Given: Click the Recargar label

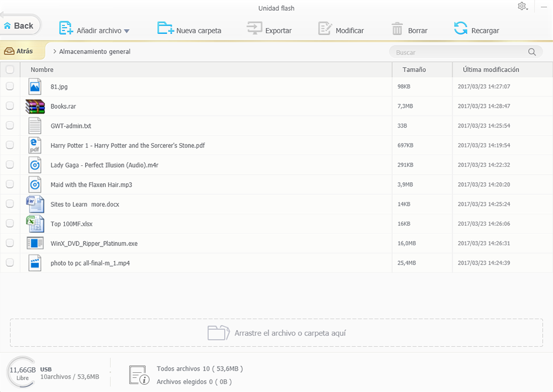Looking at the screenshot, I should point(485,30).
